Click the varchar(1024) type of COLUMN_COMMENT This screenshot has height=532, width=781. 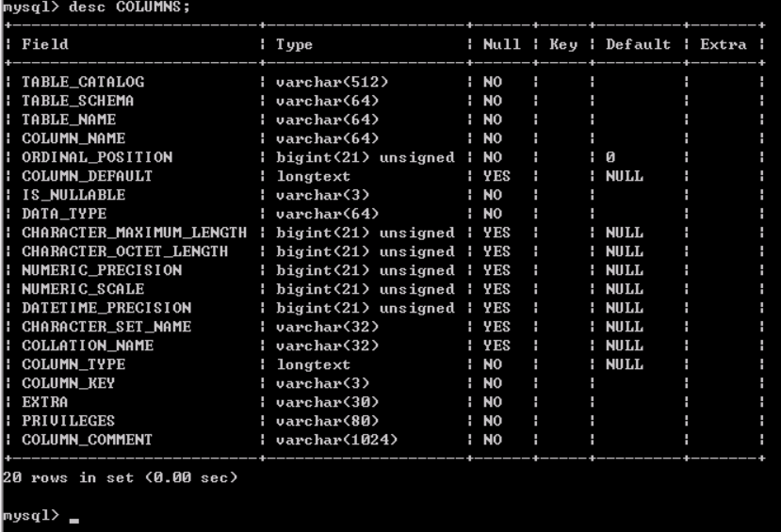(336, 440)
